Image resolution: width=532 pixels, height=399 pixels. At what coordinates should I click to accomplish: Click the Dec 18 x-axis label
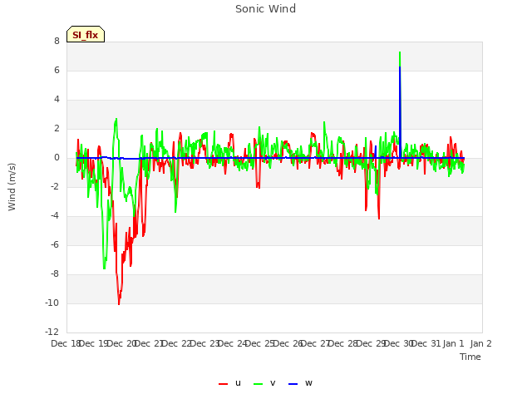(x=66, y=343)
